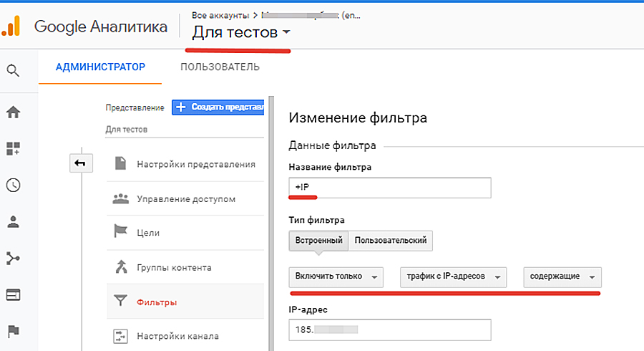The height and width of the screenshot is (351, 644).
Task: Select the built-in filter type 'Встроенный'
Action: click(x=318, y=241)
